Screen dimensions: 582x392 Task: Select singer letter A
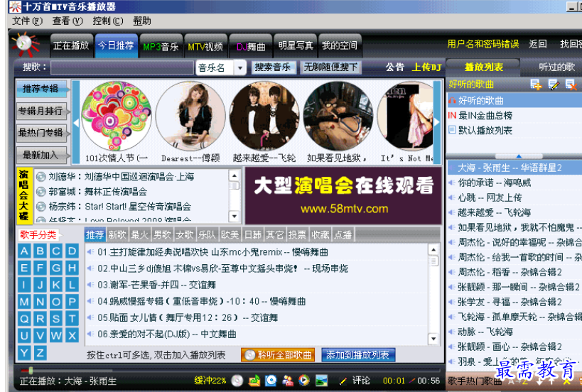coord(24,251)
